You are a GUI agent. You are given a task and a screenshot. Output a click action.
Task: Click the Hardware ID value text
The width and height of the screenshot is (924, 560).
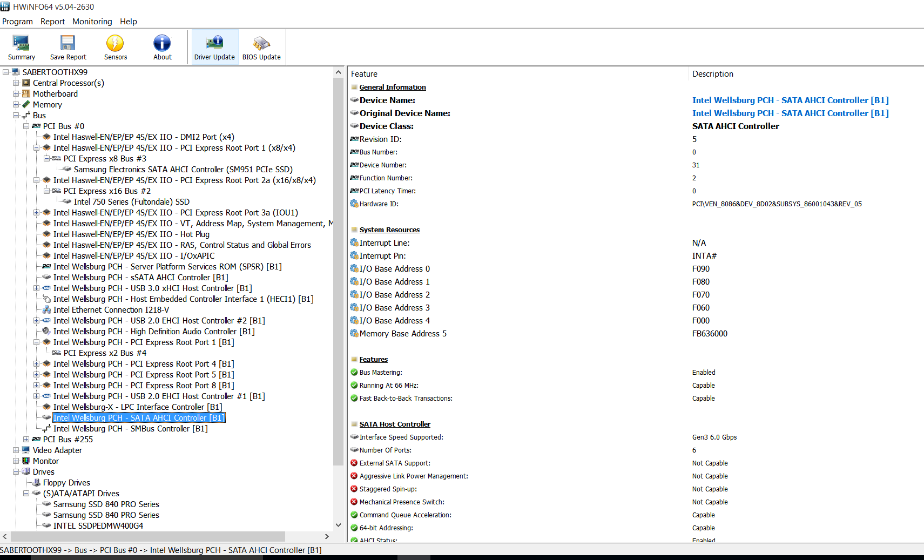[x=777, y=204]
